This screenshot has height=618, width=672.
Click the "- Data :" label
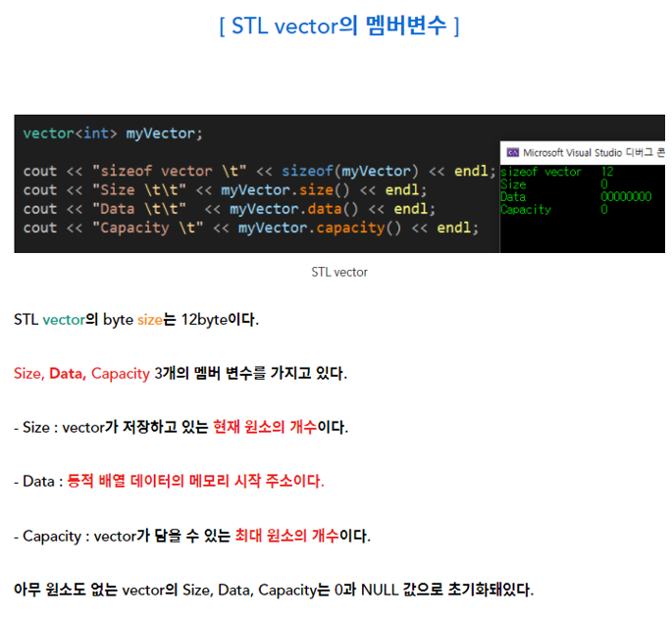pyautogui.click(x=38, y=482)
